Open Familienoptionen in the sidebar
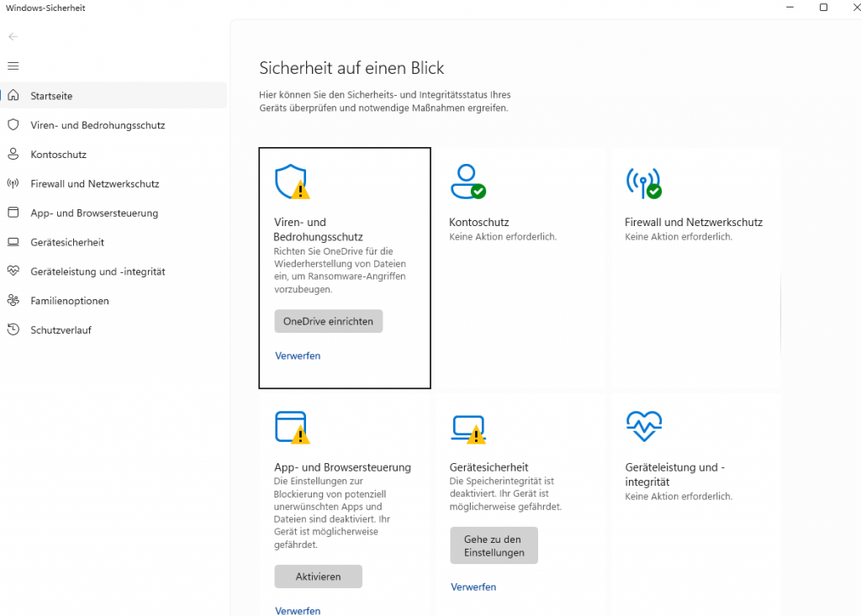The image size is (861, 616). tap(70, 301)
